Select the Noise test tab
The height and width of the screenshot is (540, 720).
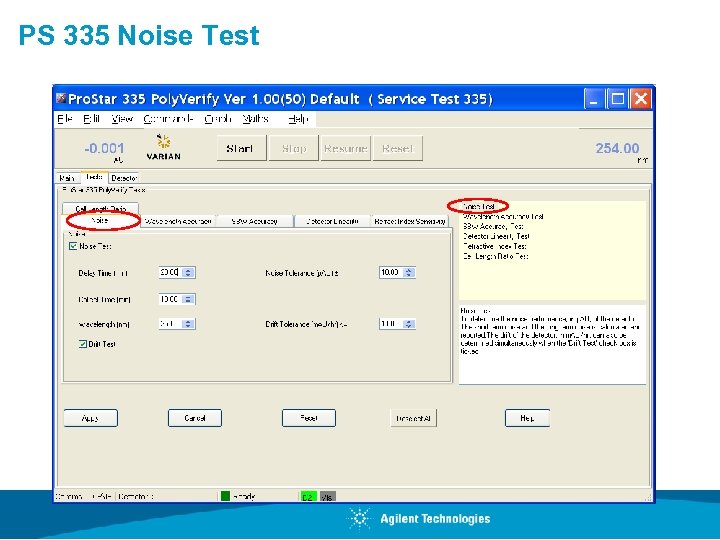click(x=100, y=221)
